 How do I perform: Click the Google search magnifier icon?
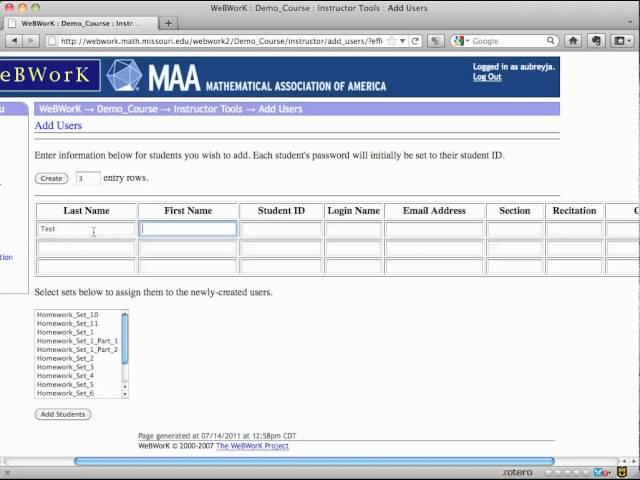click(550, 41)
